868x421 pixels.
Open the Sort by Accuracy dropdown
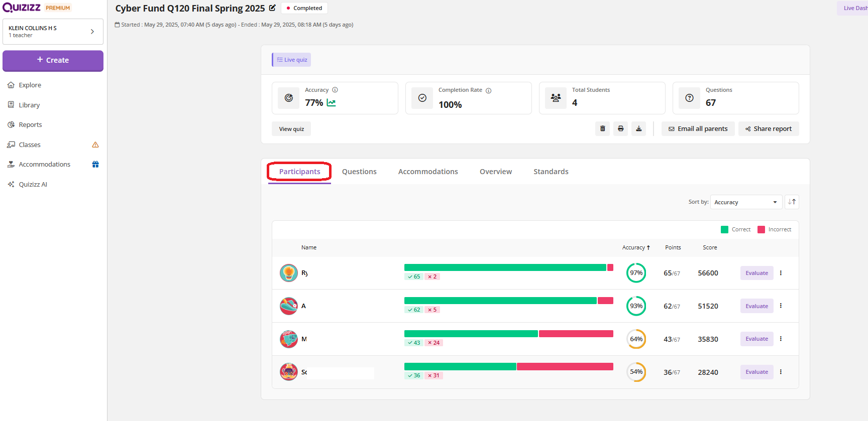[746, 202]
